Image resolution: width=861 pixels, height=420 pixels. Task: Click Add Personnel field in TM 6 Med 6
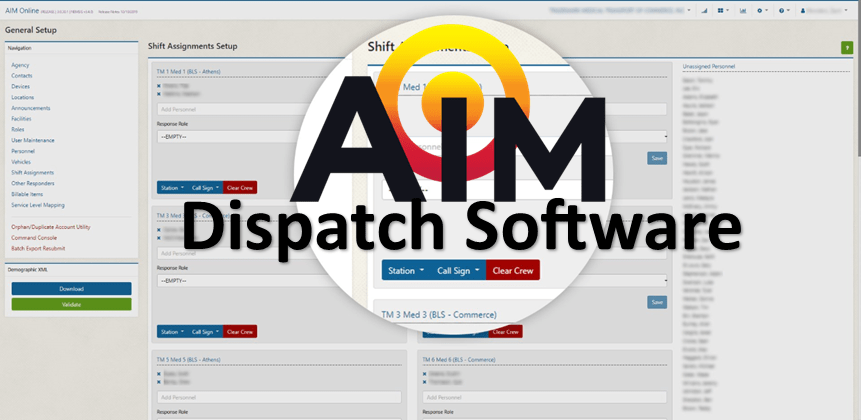545,397
